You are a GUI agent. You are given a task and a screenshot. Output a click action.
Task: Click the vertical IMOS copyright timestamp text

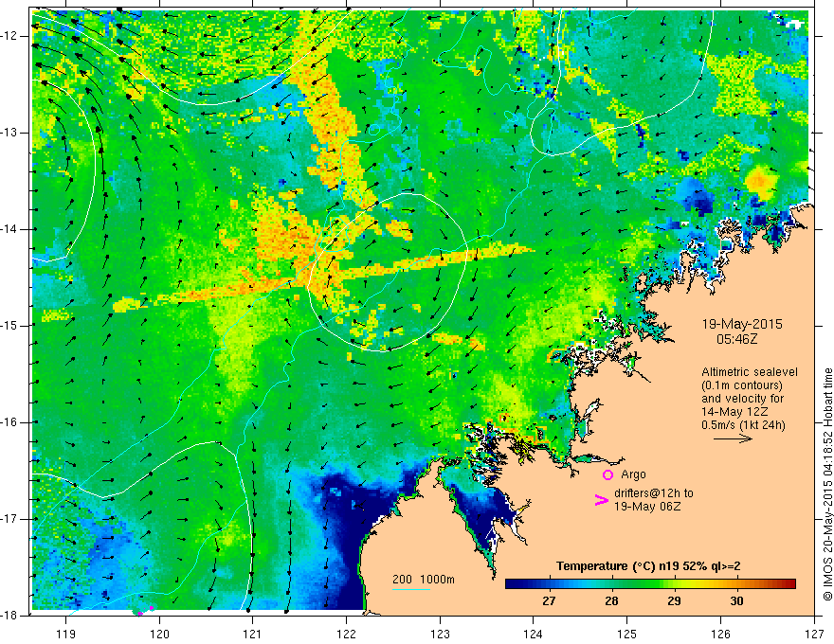827,484
